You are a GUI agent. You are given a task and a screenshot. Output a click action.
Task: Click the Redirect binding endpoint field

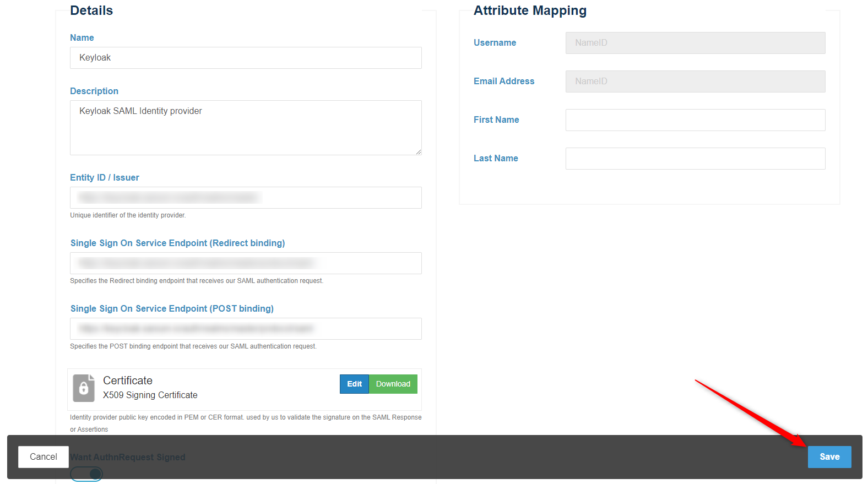click(x=246, y=263)
